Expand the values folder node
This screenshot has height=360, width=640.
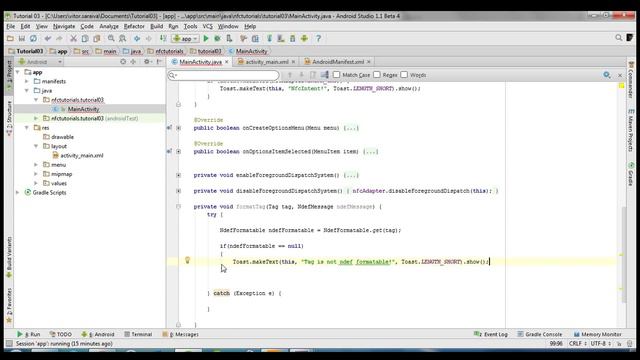tap(36, 183)
